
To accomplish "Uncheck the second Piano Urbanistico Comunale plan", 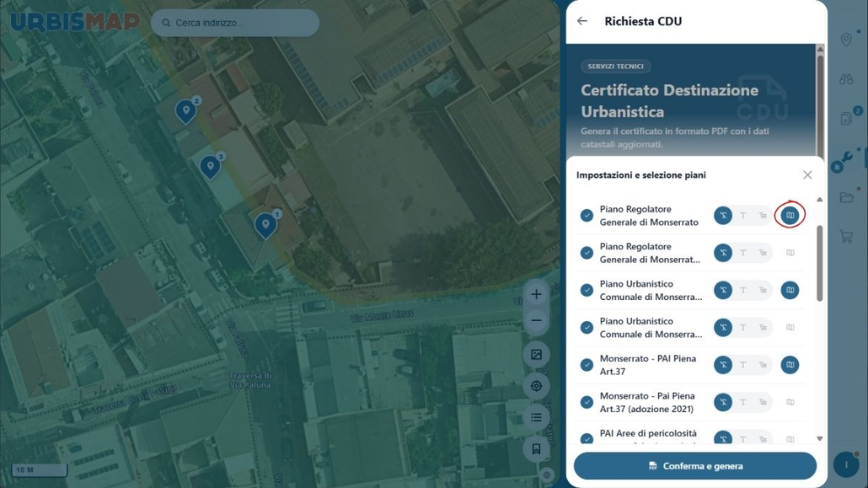I will pos(587,327).
